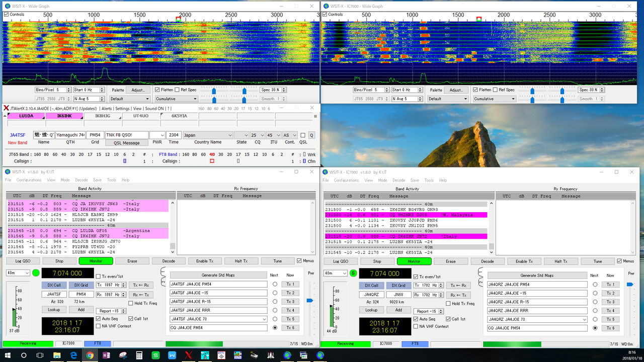Enable Tx even/1st in left WSJT-X window
Viewport: 644px width, 362px height.
pyautogui.click(x=98, y=277)
